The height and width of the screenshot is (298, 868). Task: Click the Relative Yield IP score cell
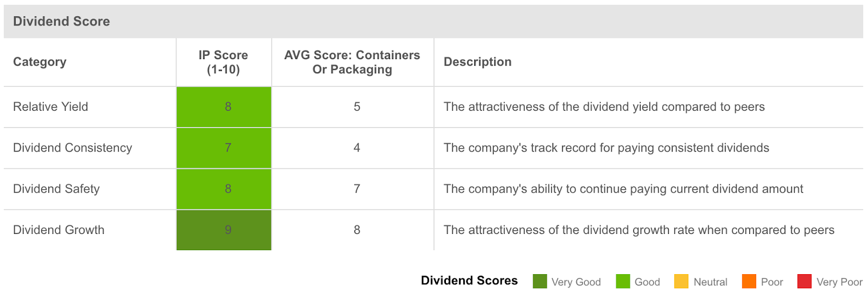click(224, 107)
